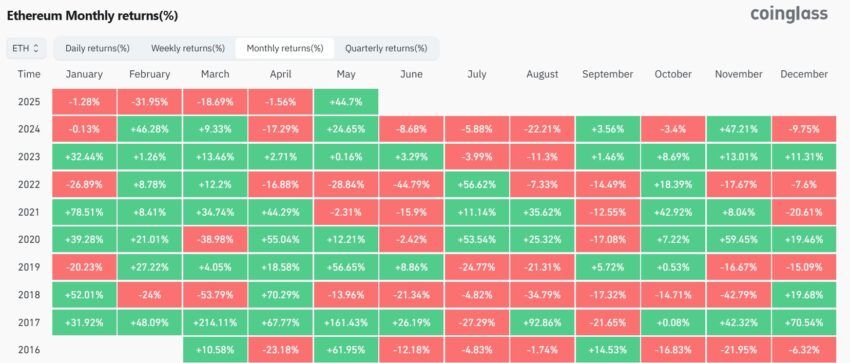Switch to Weekly returns(%) tab
Image resolution: width=850 pixels, height=363 pixels.
188,48
